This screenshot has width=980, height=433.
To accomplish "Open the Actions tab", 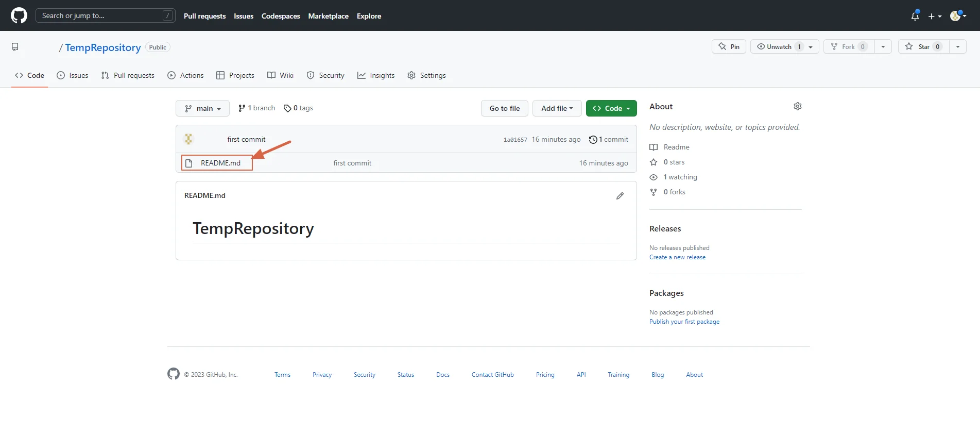I will pyautogui.click(x=186, y=75).
